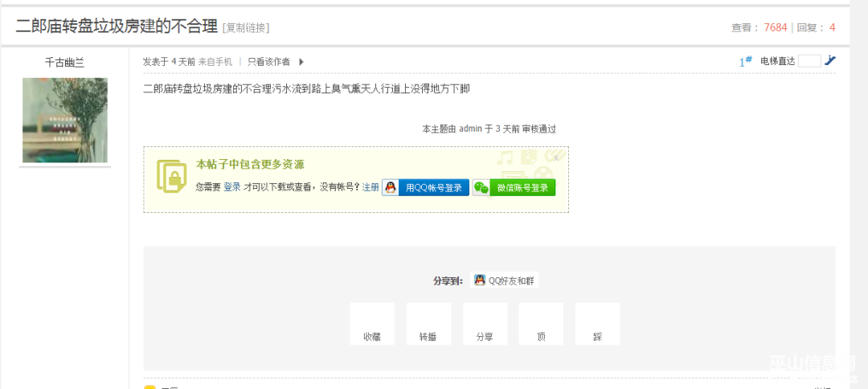Click the 登录 link in resource notice
Screen dimensions: 868x389
point(231,187)
